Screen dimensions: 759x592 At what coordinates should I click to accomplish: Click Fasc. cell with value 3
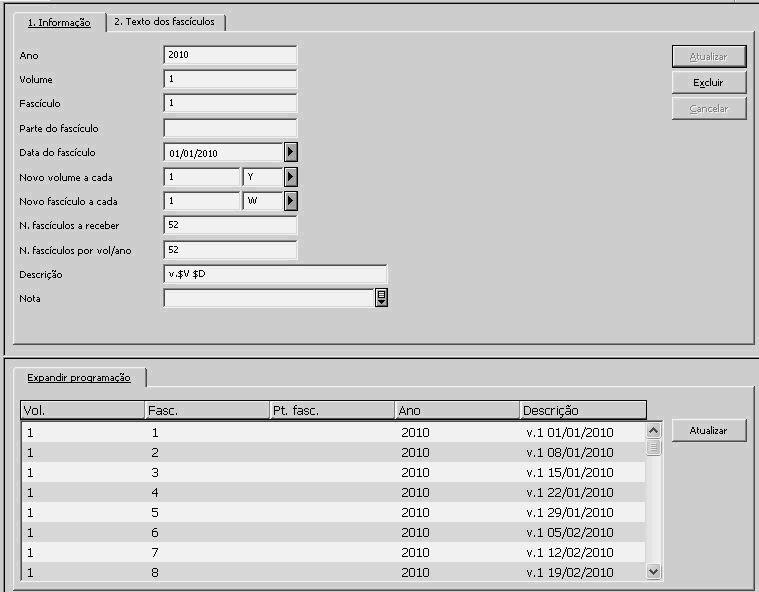click(x=155, y=472)
